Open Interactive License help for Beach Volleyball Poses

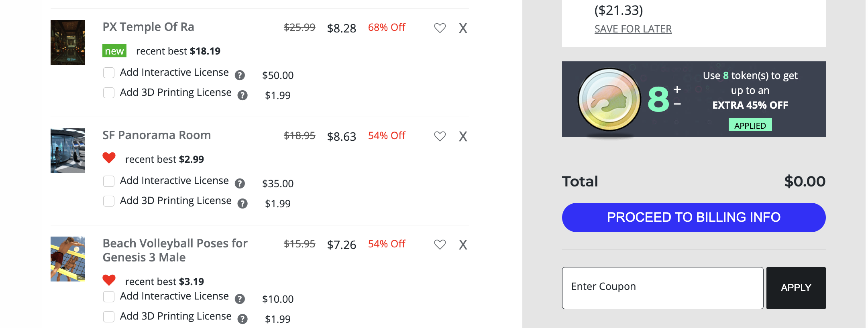point(240,299)
